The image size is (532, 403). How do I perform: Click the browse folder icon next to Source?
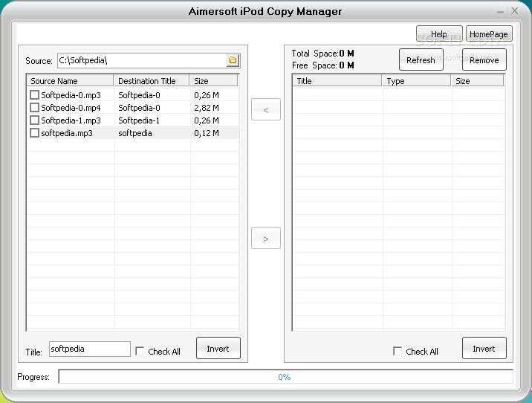[x=233, y=60]
